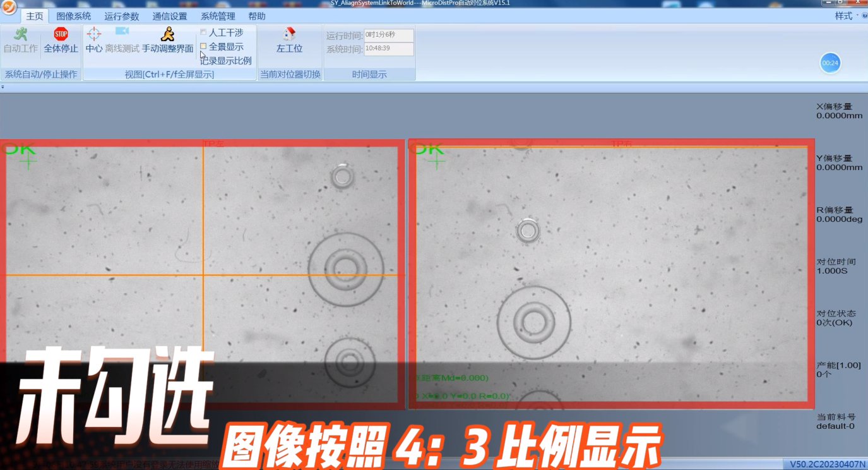
Task: Click the 记录显示比例 button
Action: pos(226,61)
